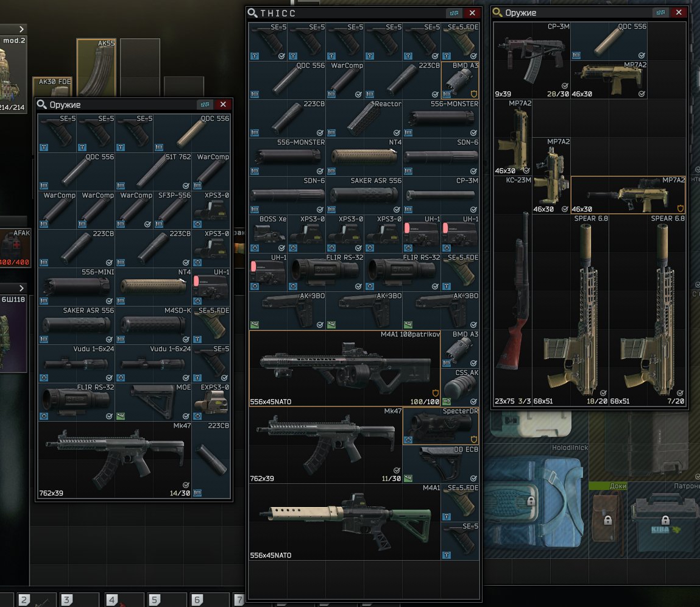Click the SAKER ASR 556 in THICC case

tap(364, 196)
